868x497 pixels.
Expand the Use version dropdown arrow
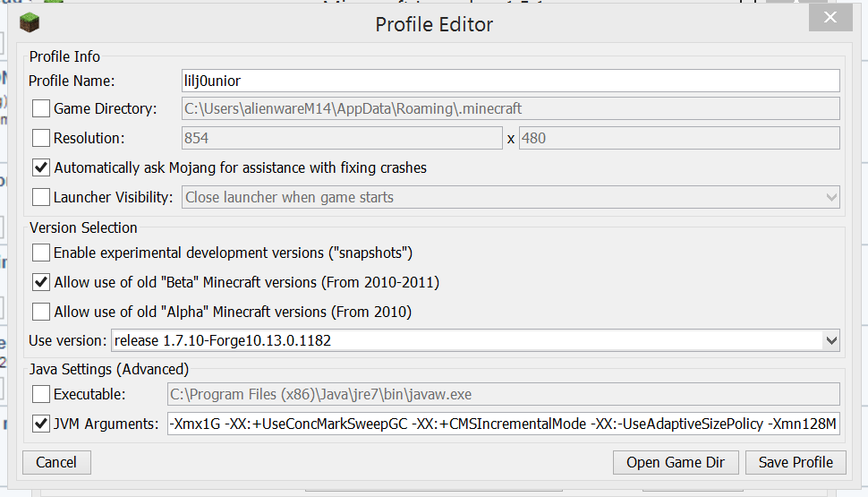(x=831, y=340)
